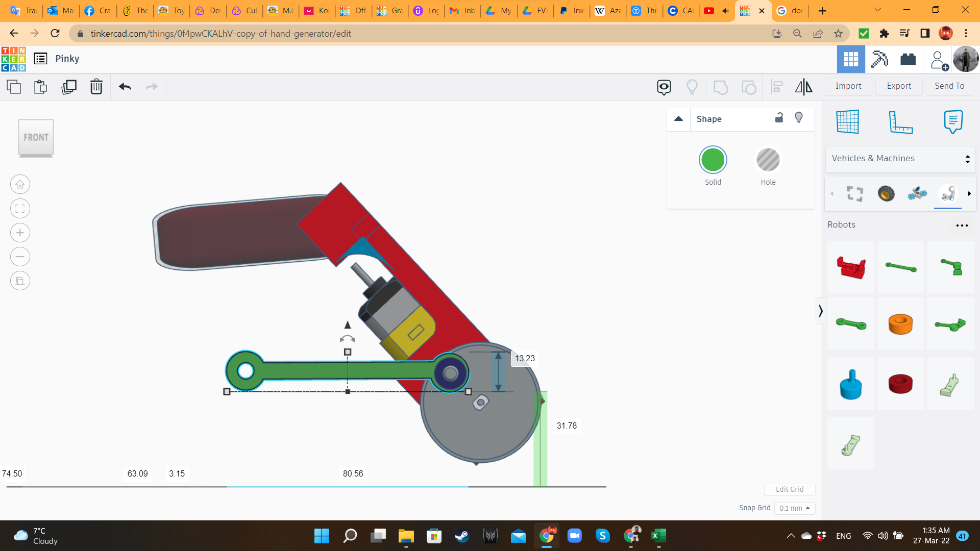Click the Mirror tool icon
This screenshot has width=980, height=551.
(x=803, y=87)
